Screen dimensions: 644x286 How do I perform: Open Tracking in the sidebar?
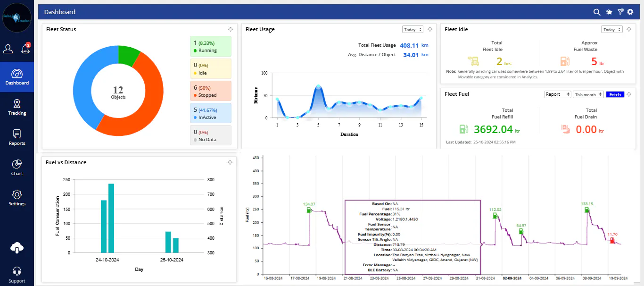[x=17, y=108]
